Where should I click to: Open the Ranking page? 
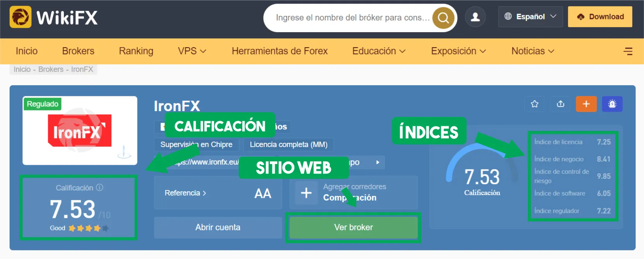(136, 51)
